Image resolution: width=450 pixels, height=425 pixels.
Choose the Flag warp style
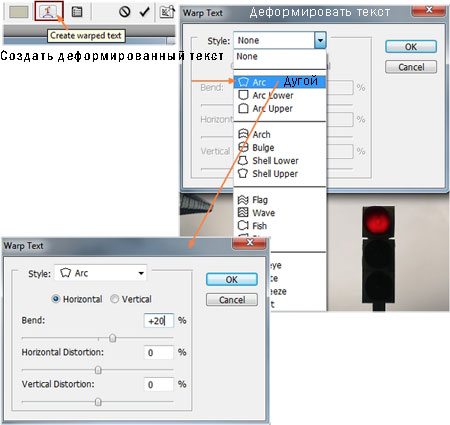(x=280, y=200)
